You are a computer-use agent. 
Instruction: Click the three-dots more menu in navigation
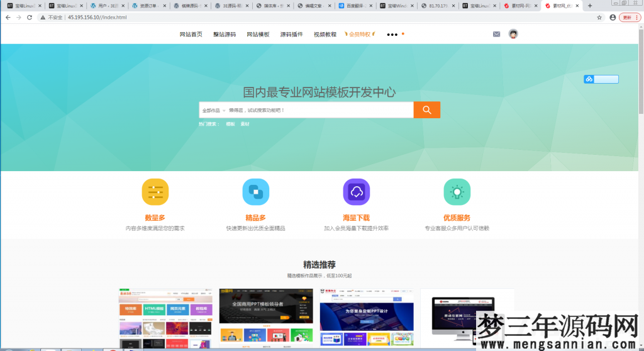point(392,35)
